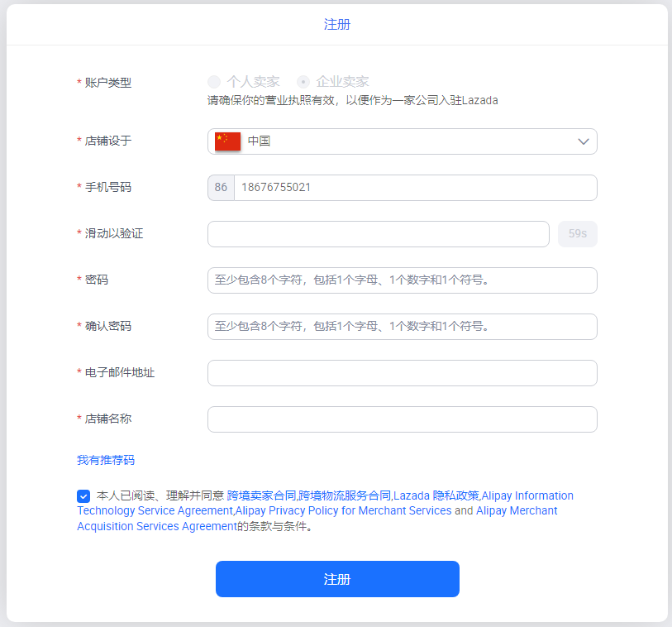This screenshot has width=672, height=627.
Task: Open the 我有推荐码 referral link
Action: [105, 458]
